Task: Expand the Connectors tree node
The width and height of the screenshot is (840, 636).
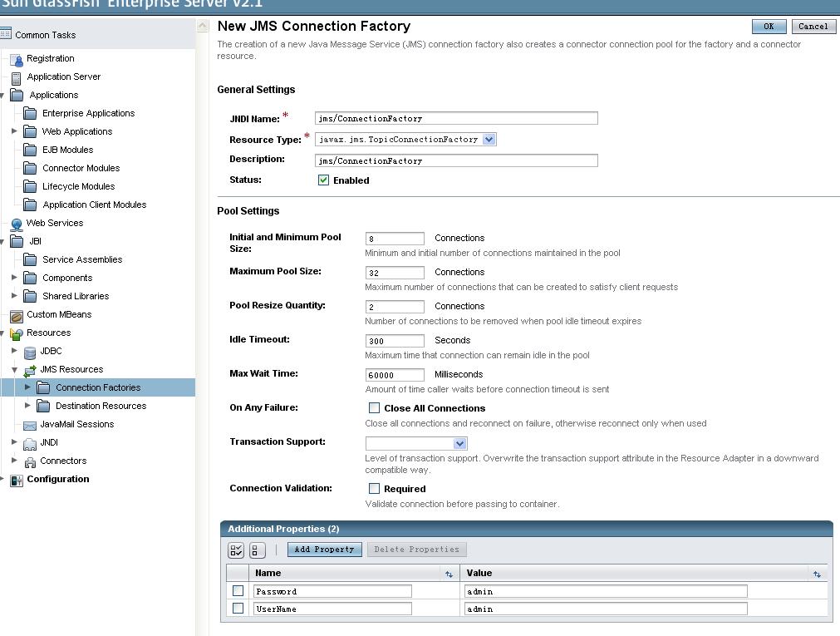Action: 14,460
